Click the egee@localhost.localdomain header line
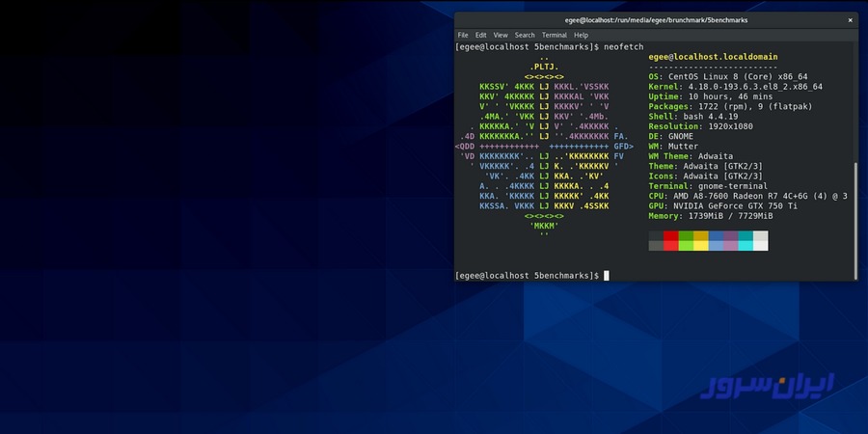 713,57
